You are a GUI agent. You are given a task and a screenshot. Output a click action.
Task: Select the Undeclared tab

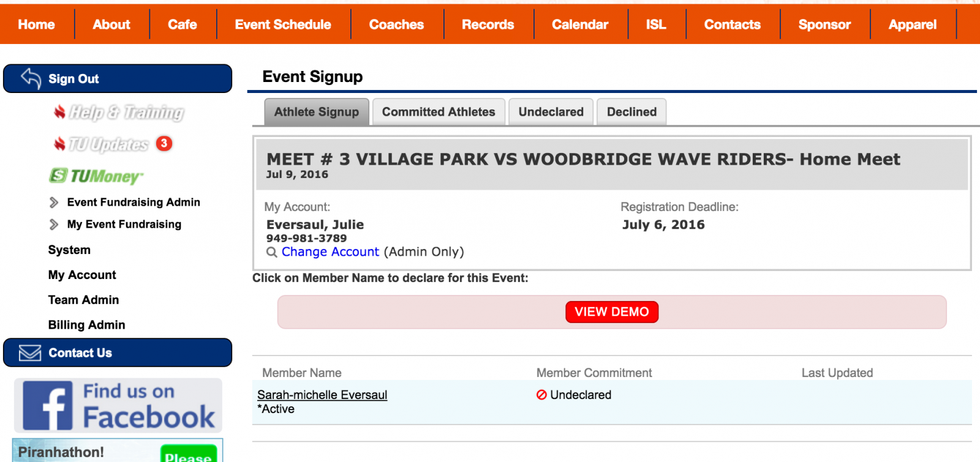tap(551, 112)
